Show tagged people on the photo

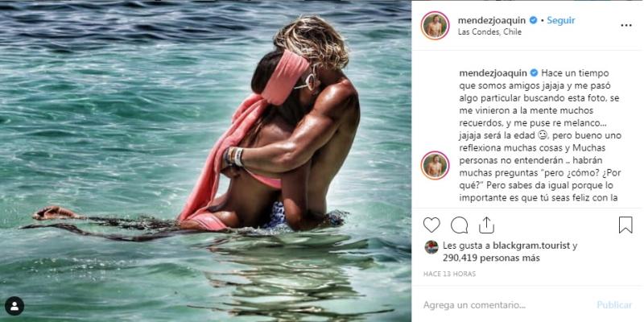[x=14, y=306]
